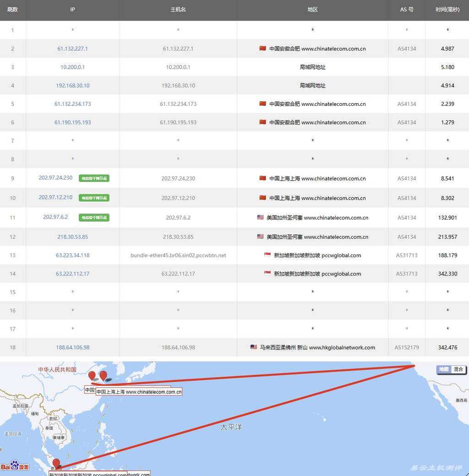Click the 太平洋 label on the map
469x476 pixels.
pyautogui.click(x=231, y=427)
